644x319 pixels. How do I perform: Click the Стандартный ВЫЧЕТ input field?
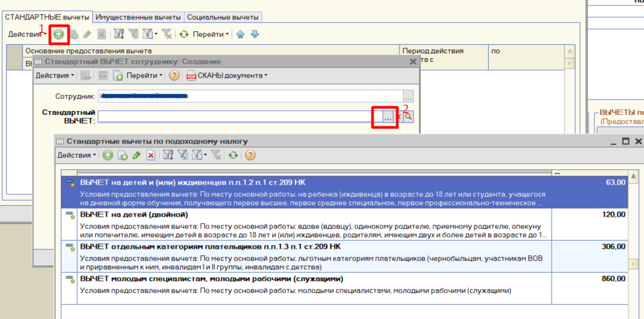(x=240, y=116)
